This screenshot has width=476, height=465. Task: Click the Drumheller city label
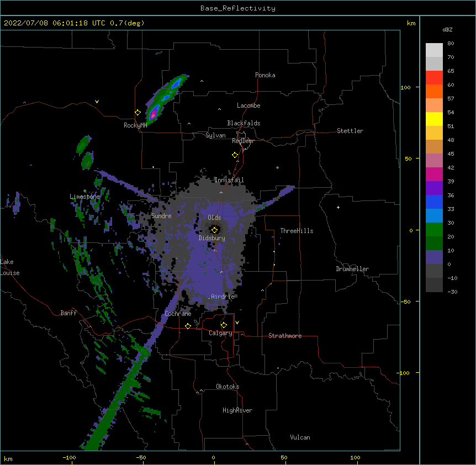352,269
